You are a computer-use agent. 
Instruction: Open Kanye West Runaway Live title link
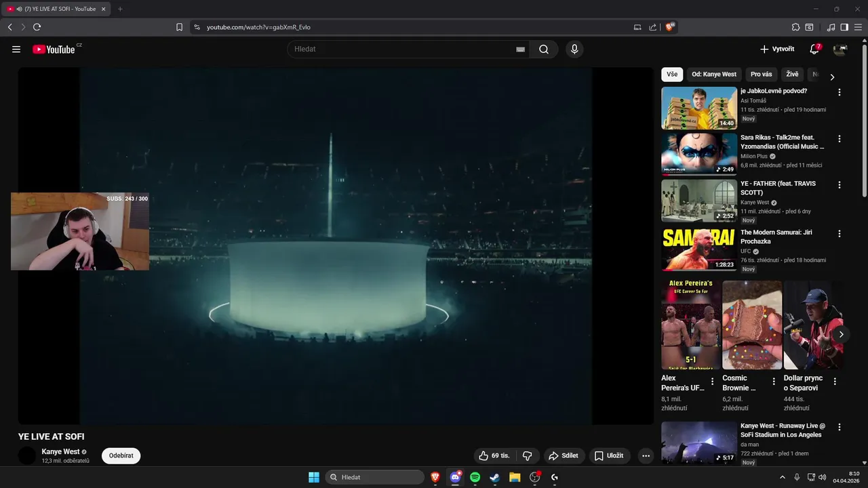783,430
